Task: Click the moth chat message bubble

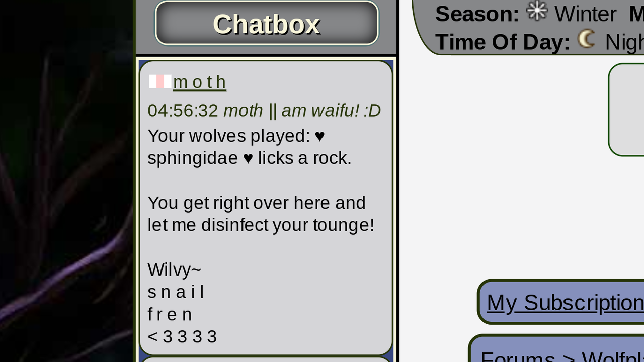Action: (x=266, y=208)
